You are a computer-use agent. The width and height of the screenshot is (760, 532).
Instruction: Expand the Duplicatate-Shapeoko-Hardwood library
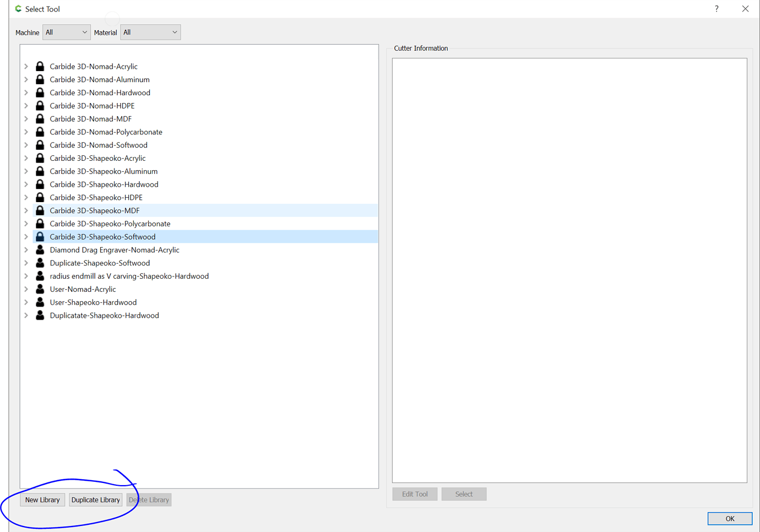click(x=26, y=315)
